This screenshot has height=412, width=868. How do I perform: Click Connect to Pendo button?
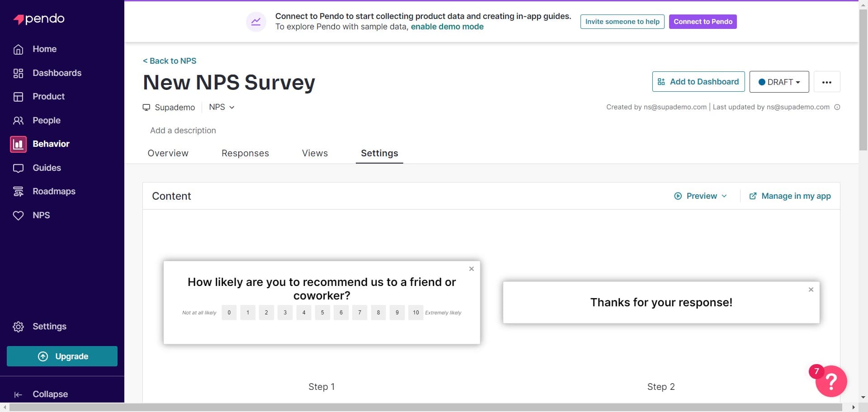703,21
